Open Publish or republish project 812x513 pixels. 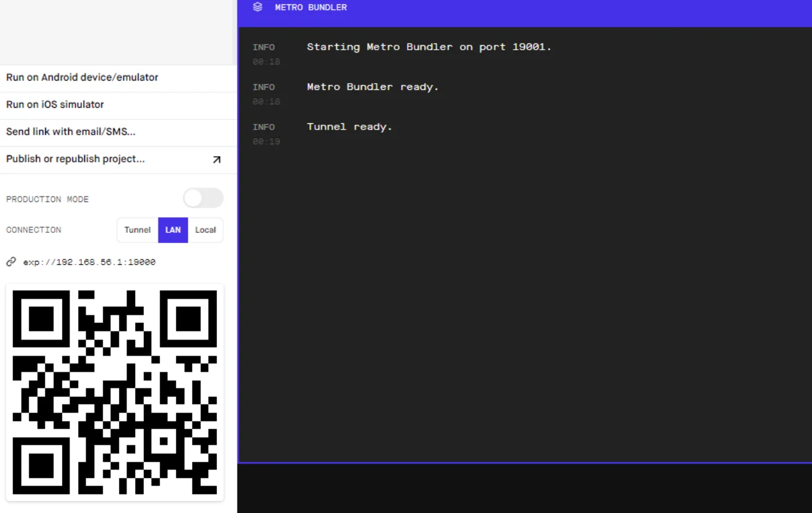(x=118, y=159)
